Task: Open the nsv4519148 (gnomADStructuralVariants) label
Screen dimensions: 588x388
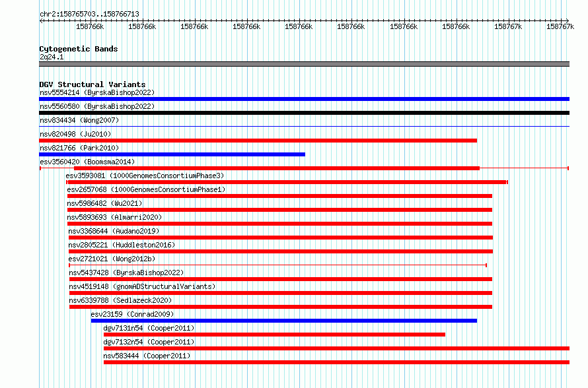Action: [142, 286]
